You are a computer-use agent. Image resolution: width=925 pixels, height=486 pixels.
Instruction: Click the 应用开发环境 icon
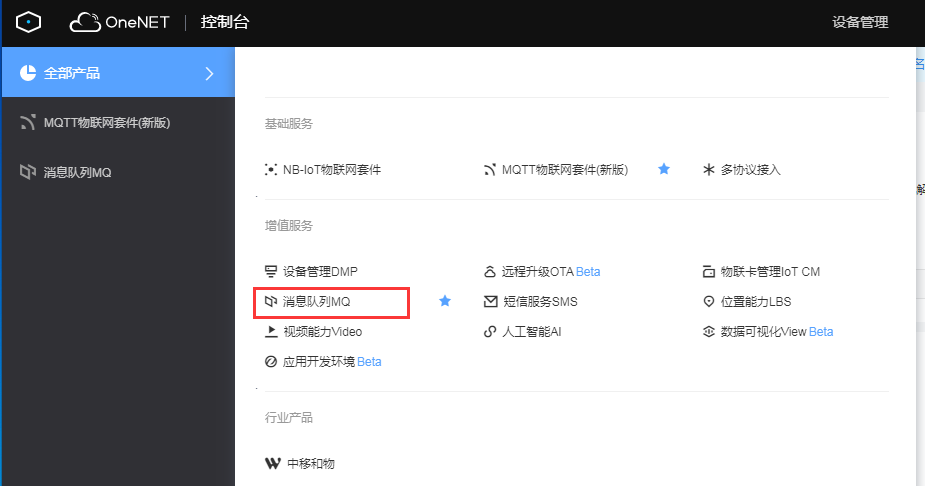(271, 362)
